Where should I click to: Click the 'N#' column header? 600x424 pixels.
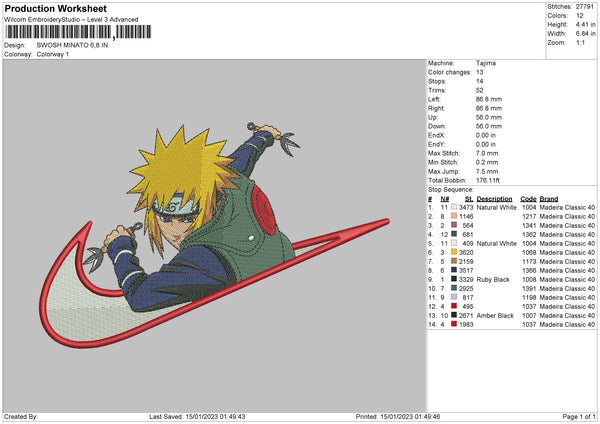pyautogui.click(x=445, y=199)
